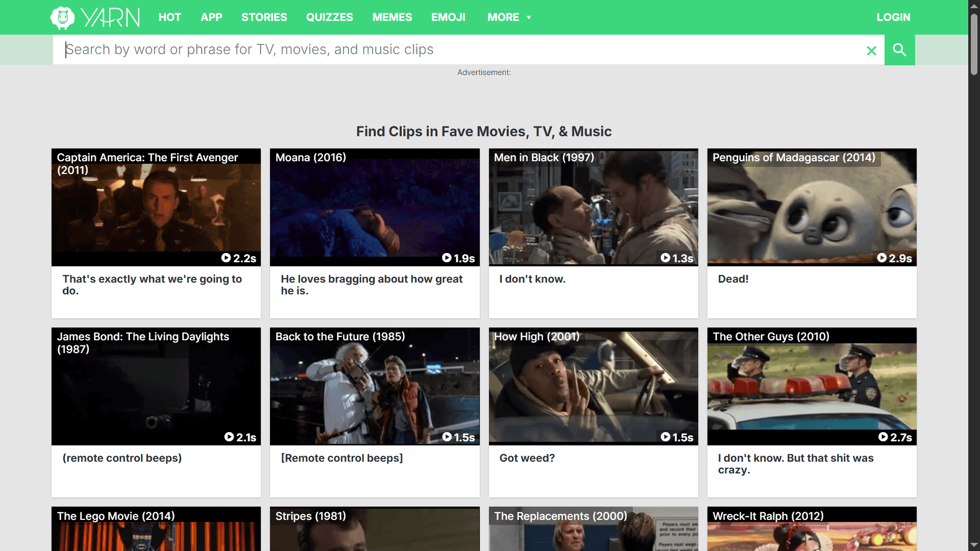This screenshot has height=551, width=980.
Task: Click play icon on How High clip
Action: [666, 437]
